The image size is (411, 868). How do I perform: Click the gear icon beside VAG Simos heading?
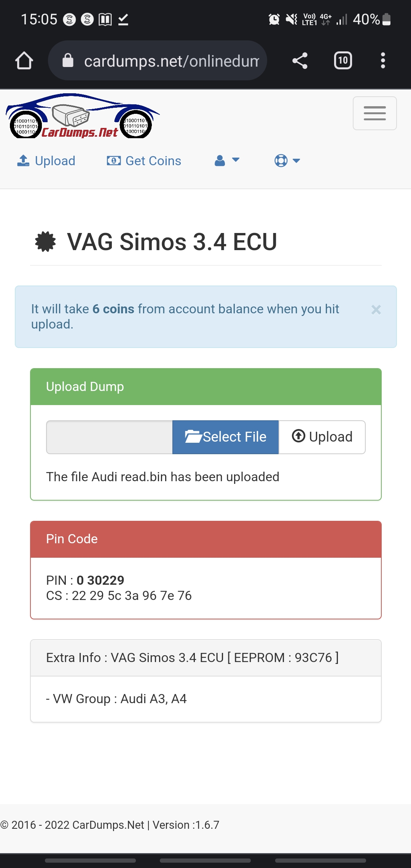point(45,242)
